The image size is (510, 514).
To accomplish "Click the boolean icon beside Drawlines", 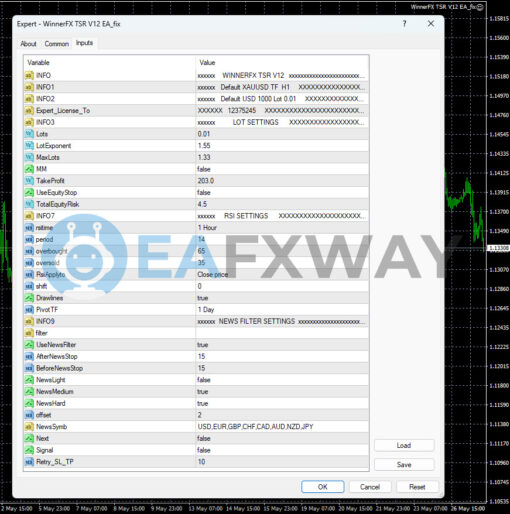I will pos(29,298).
